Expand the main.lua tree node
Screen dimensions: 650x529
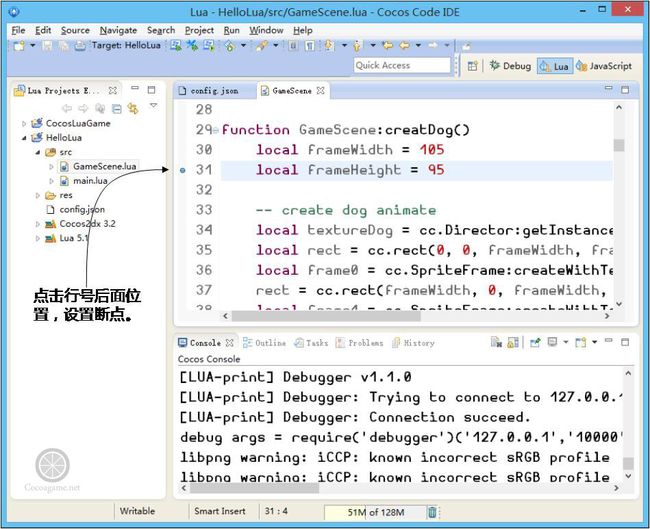click(51, 181)
